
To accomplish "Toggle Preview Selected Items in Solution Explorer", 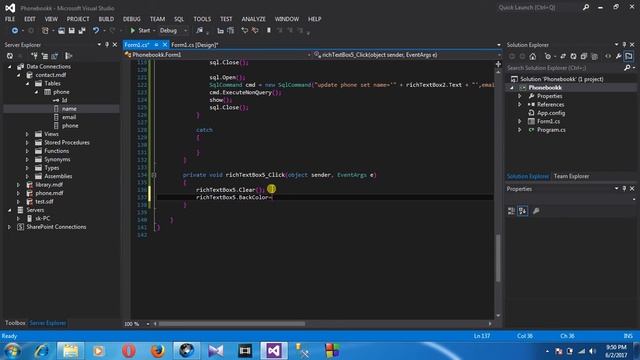I will [x=629, y=56].
